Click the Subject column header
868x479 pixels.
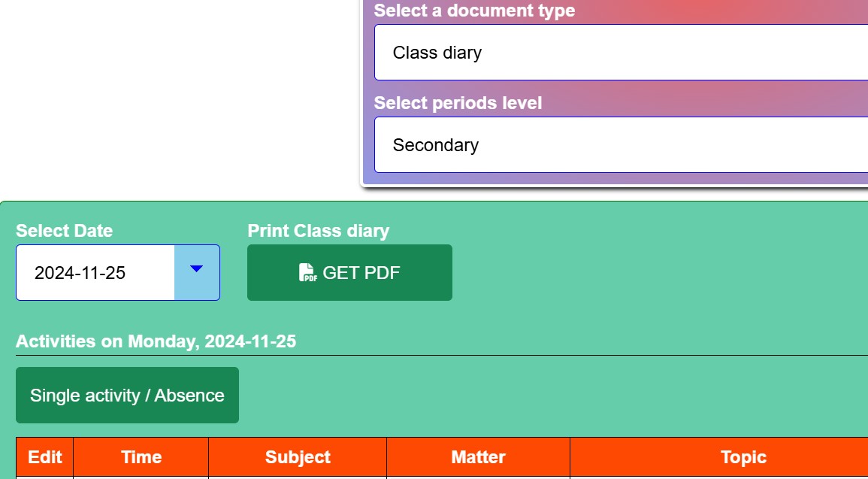(x=298, y=457)
